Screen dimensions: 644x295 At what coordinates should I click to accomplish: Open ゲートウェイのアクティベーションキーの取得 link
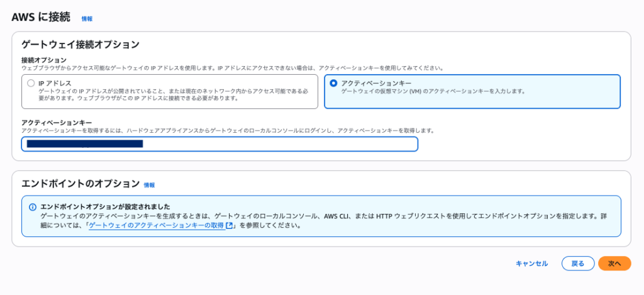coord(156,226)
